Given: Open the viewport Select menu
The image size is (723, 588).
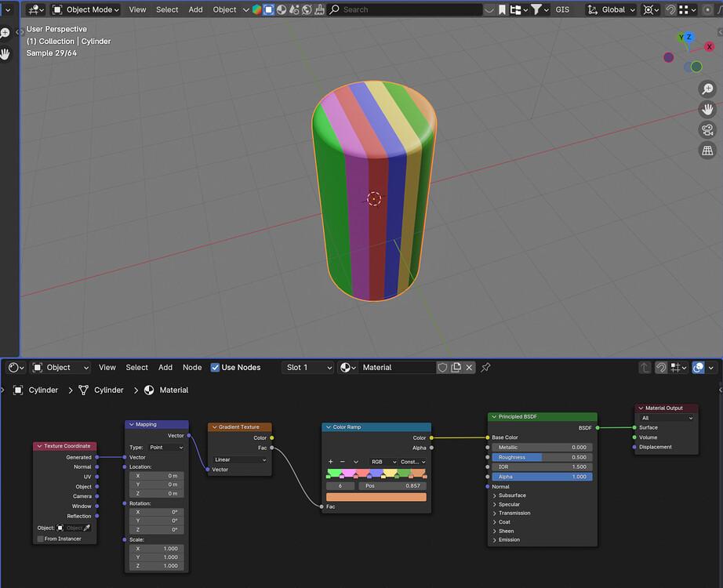Looking at the screenshot, I should click(167, 9).
